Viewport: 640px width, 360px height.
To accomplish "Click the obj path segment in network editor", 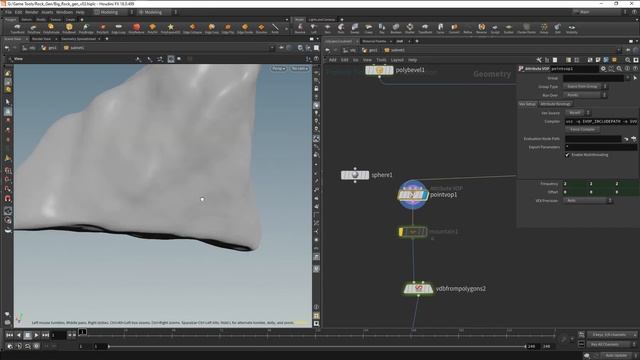I will [x=350, y=50].
